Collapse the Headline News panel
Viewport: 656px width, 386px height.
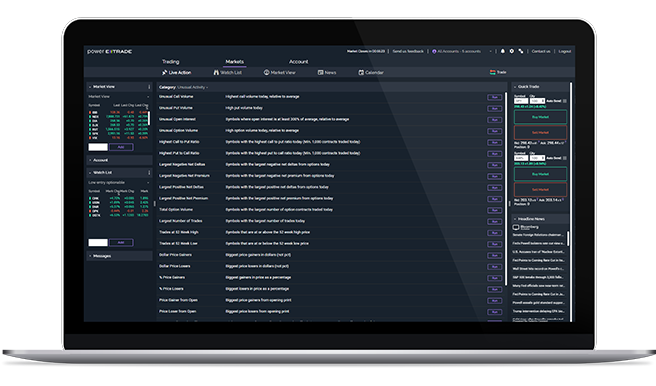(x=515, y=219)
